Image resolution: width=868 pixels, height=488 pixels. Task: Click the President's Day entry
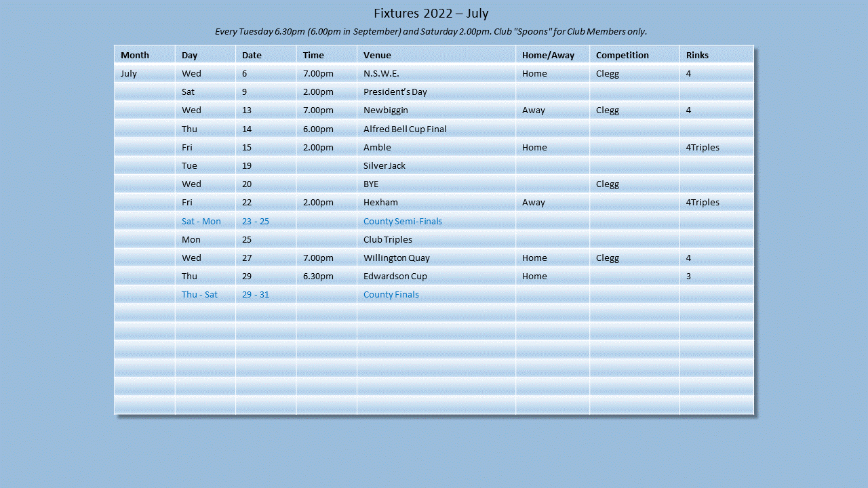(395, 91)
